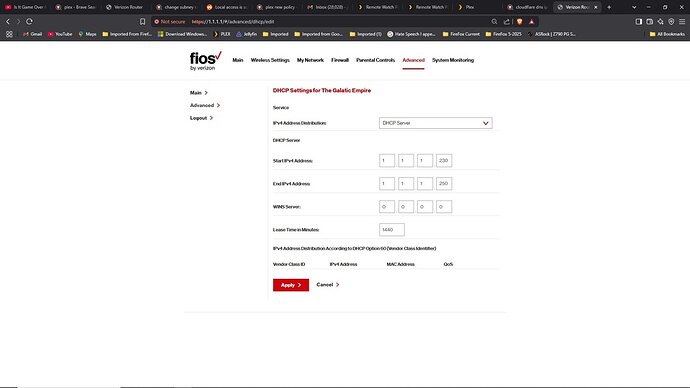
Task: Open the Maps bookmark
Action: click(87, 34)
